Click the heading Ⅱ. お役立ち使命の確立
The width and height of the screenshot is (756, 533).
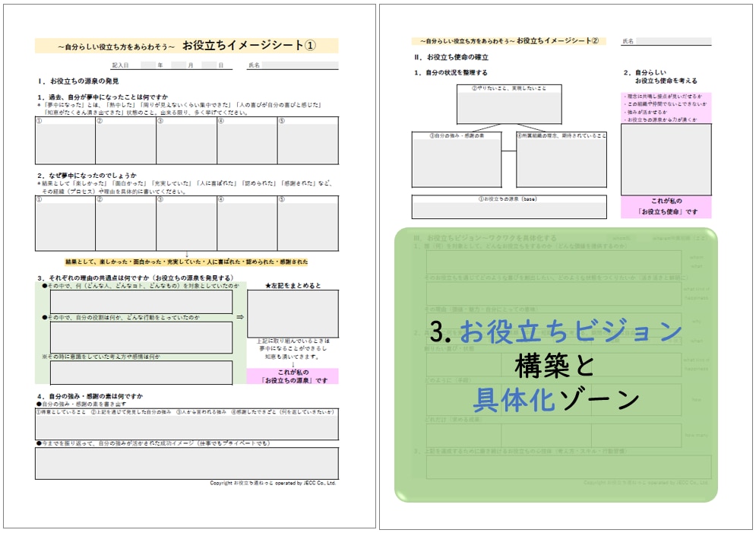point(451,57)
